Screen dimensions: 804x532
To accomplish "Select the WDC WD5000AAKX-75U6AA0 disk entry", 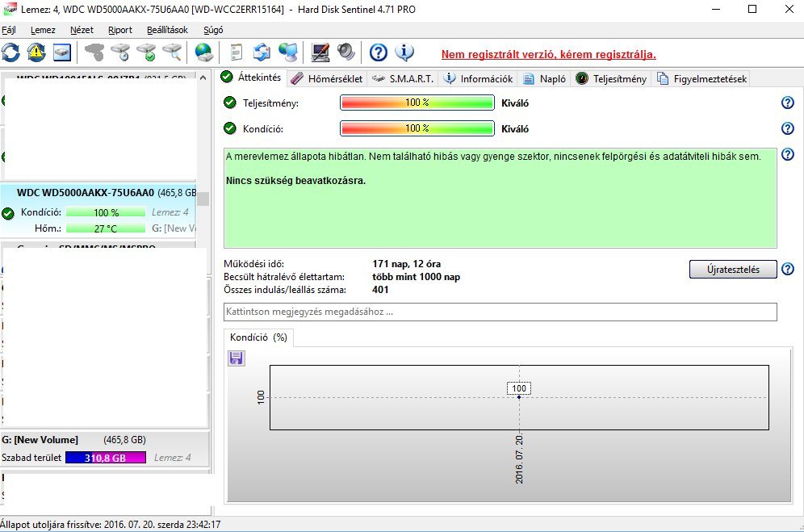I will point(98,211).
